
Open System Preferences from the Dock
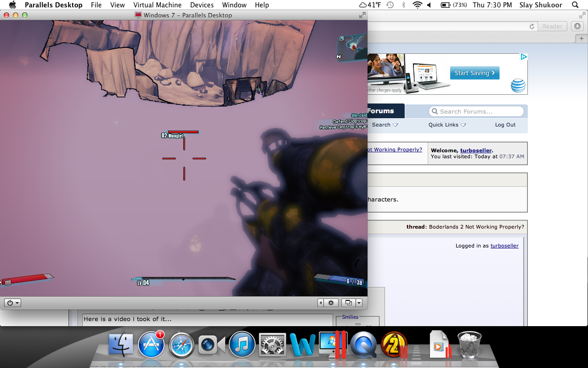pos(273,345)
